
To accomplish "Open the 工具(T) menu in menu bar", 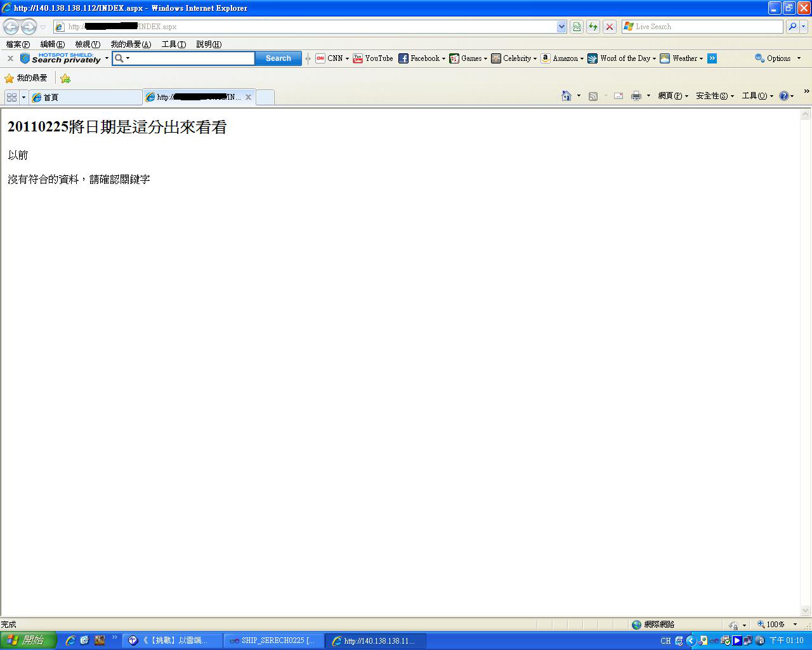I will (174, 44).
